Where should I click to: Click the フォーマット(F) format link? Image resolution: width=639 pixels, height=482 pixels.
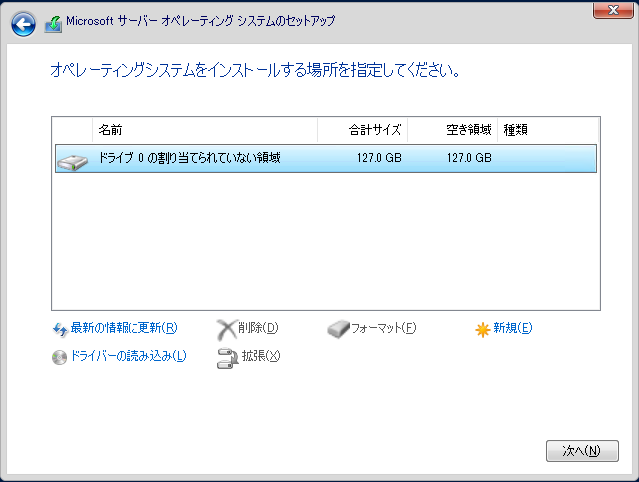pyautogui.click(x=383, y=328)
